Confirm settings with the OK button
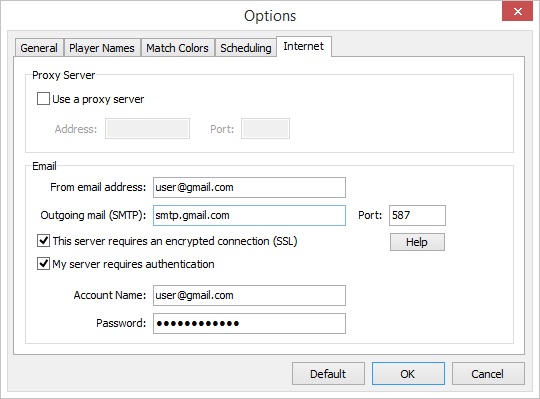This screenshot has height=399, width=540. (x=408, y=374)
